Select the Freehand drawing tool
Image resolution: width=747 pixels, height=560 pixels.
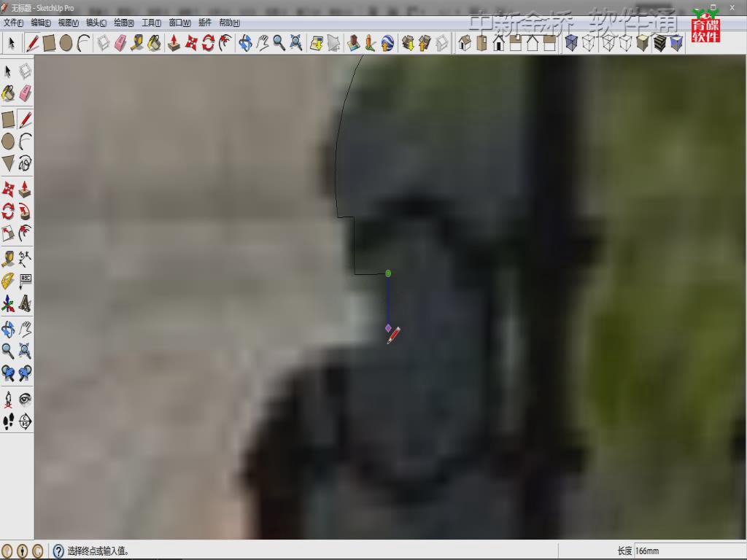coord(26,163)
